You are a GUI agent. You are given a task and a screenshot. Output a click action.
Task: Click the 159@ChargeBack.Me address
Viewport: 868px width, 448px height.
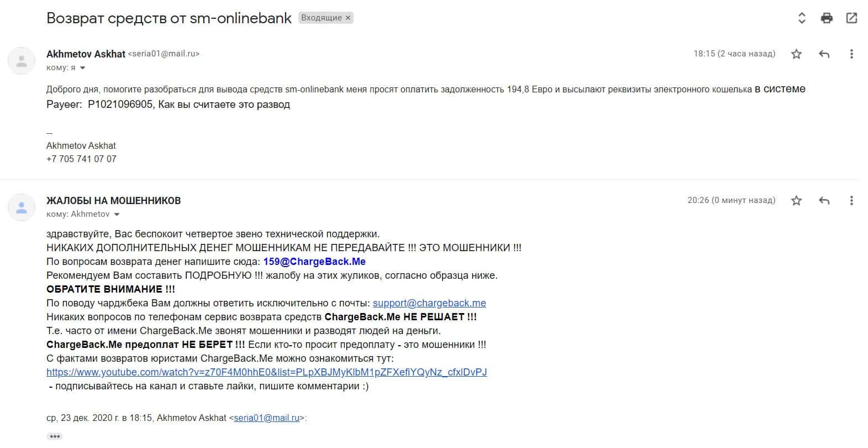(314, 262)
